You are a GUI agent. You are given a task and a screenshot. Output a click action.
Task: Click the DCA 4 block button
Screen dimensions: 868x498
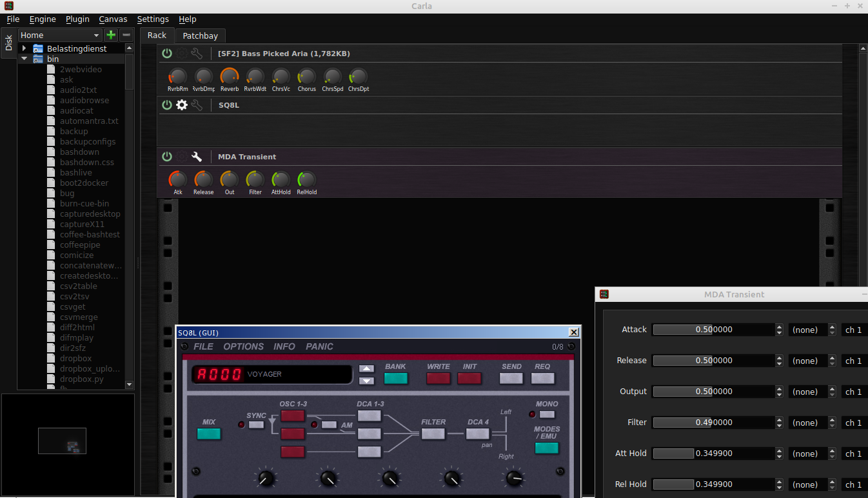pyautogui.click(x=478, y=433)
